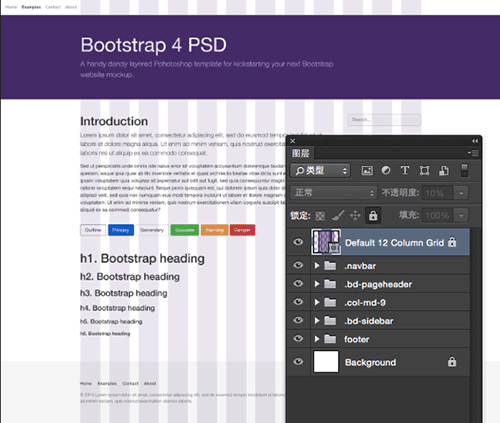Click Home link in the footer

[x=86, y=383]
